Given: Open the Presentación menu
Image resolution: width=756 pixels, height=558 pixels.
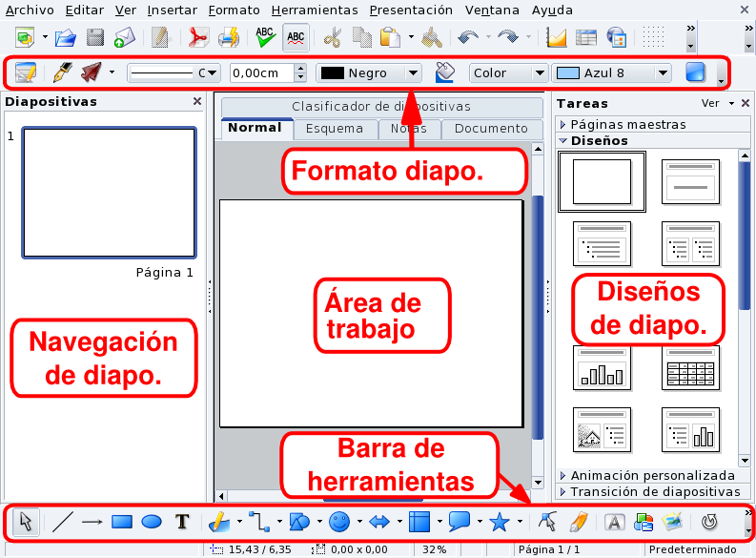Looking at the screenshot, I should point(411,10).
